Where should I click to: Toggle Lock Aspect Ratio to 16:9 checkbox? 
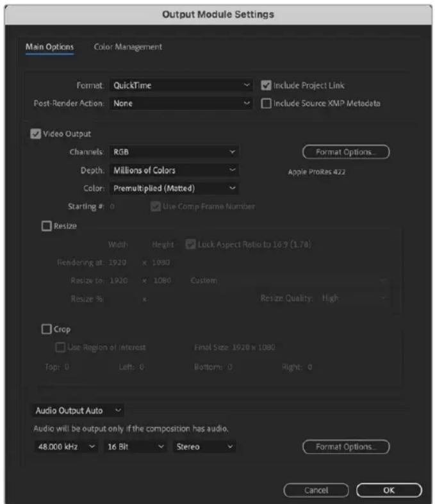click(x=190, y=244)
